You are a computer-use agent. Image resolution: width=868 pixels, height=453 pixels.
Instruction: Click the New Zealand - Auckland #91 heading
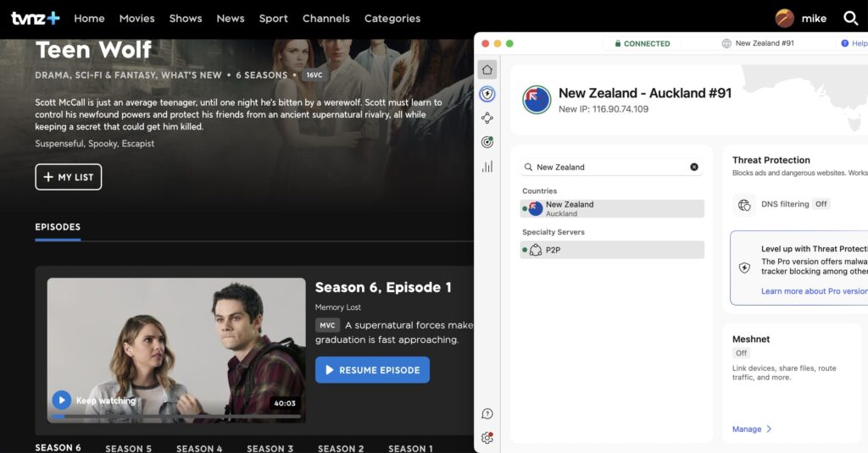pos(645,93)
